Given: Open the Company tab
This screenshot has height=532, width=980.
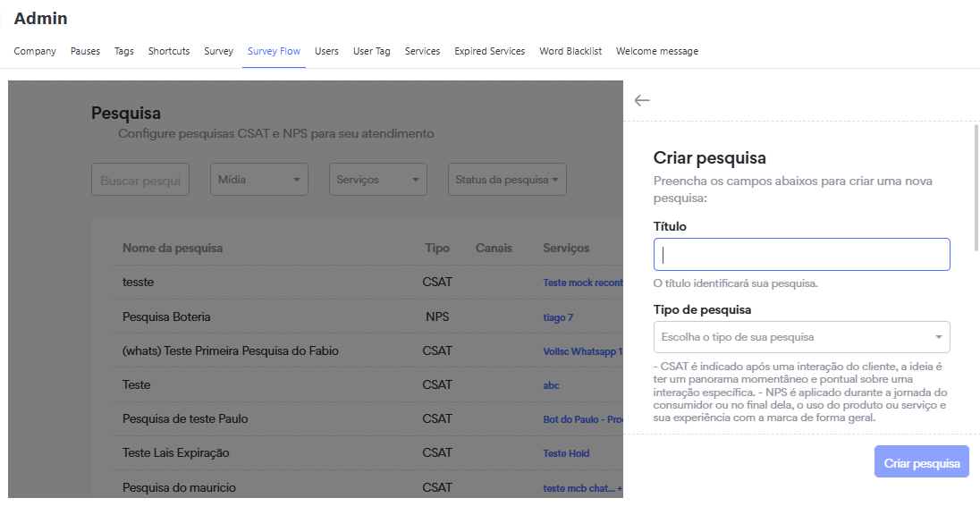Looking at the screenshot, I should click(x=35, y=51).
